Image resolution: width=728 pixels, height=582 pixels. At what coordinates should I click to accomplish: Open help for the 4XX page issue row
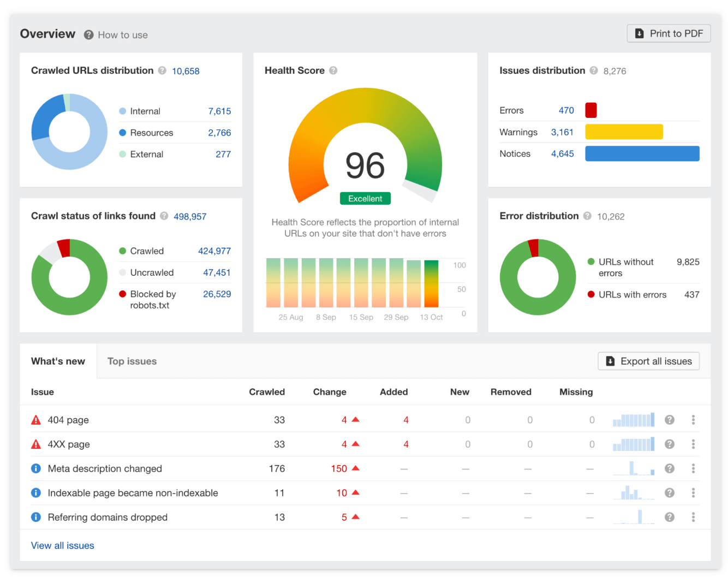pos(670,444)
